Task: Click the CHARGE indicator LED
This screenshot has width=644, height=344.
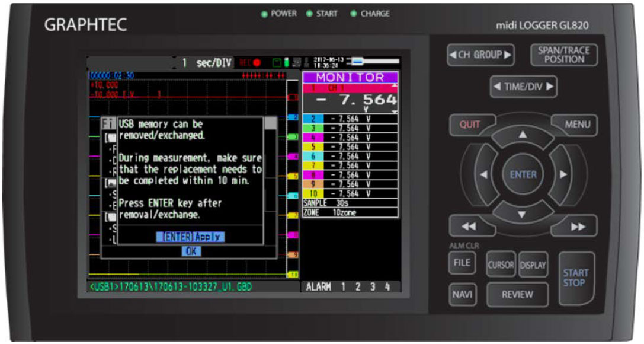Action: pyautogui.click(x=354, y=14)
